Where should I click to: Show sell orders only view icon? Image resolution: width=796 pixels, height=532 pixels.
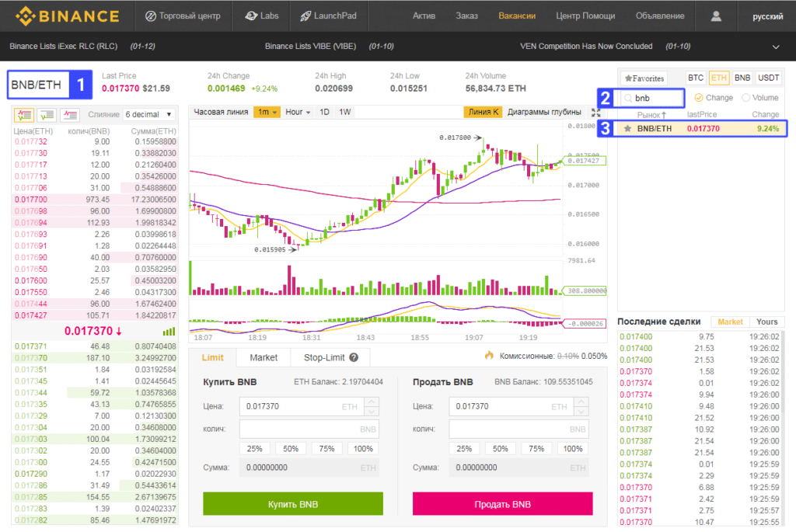pos(69,115)
